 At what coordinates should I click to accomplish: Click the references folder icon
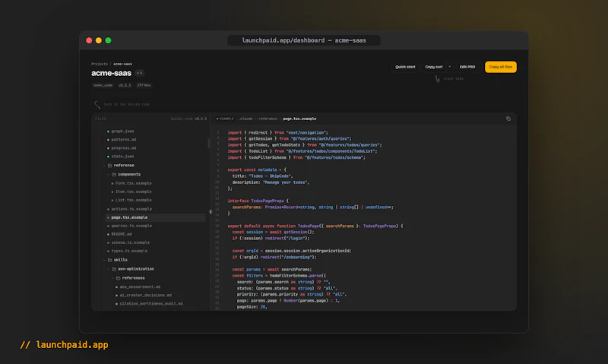tap(119, 278)
